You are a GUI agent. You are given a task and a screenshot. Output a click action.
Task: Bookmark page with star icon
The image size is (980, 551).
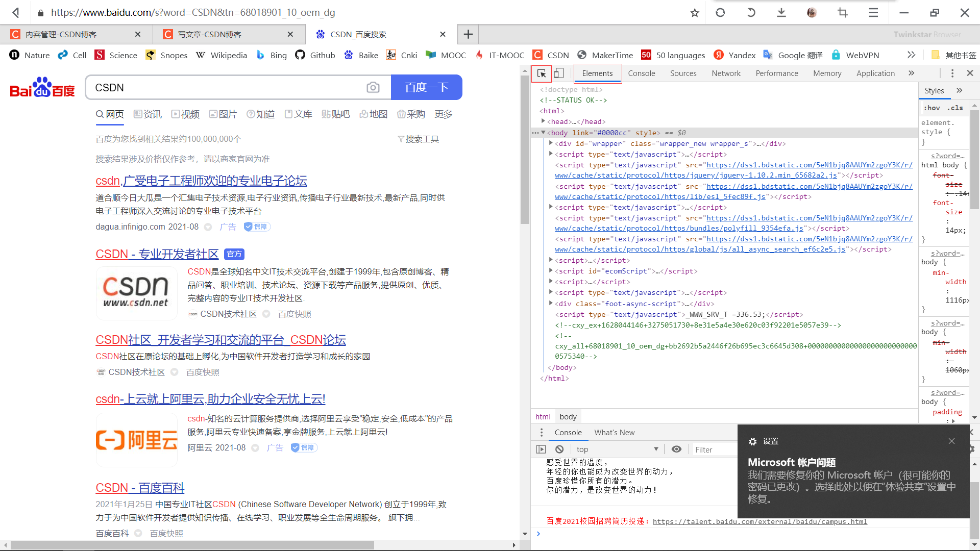[695, 13]
